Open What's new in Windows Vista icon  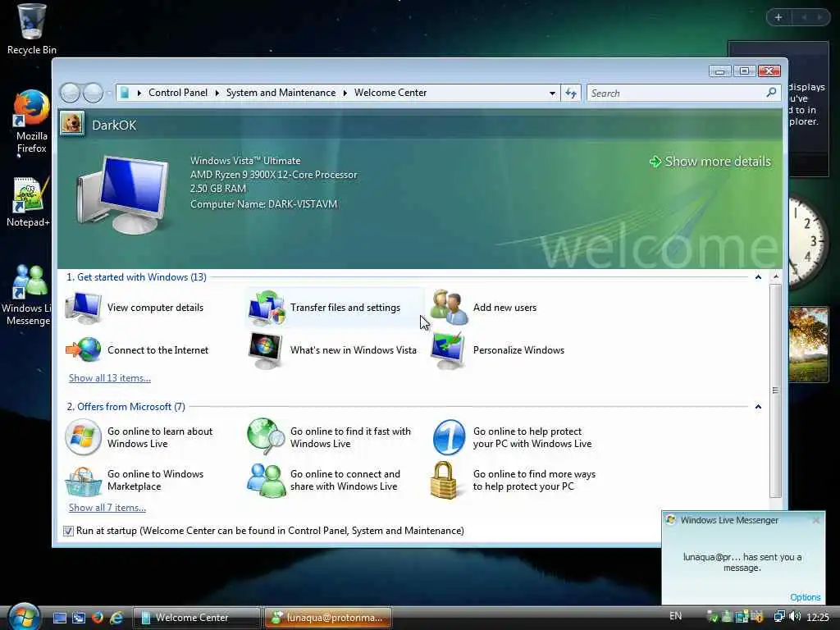coord(266,349)
